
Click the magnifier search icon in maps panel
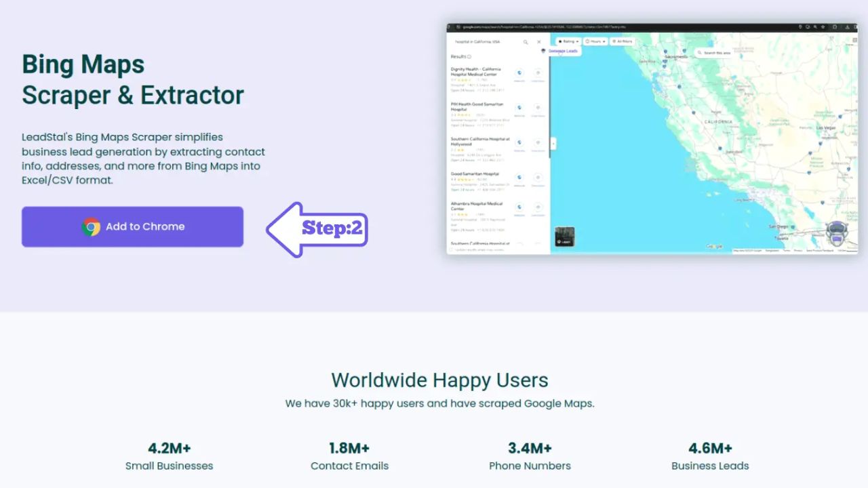[525, 42]
